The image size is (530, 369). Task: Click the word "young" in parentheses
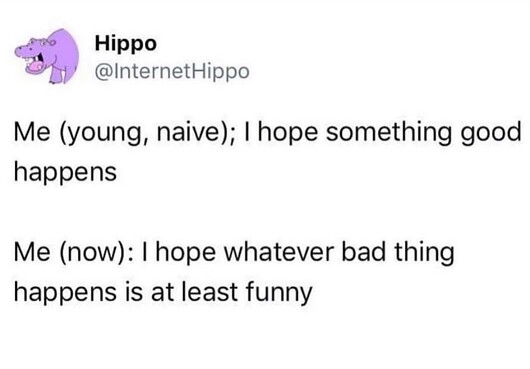(103, 134)
